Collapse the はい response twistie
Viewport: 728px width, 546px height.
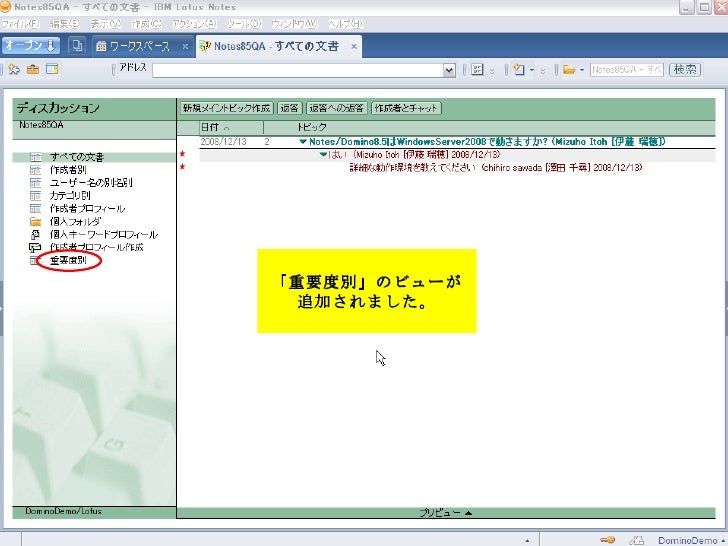(324, 155)
